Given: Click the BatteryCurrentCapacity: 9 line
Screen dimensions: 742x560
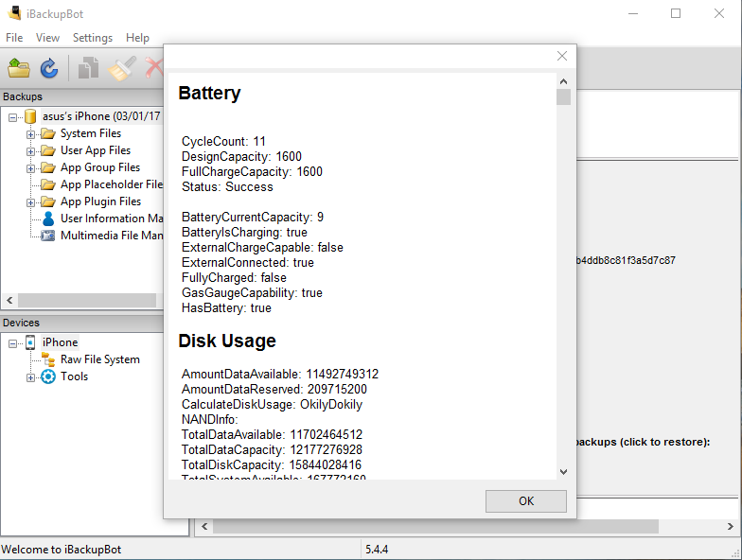Looking at the screenshot, I should pyautogui.click(x=252, y=218).
